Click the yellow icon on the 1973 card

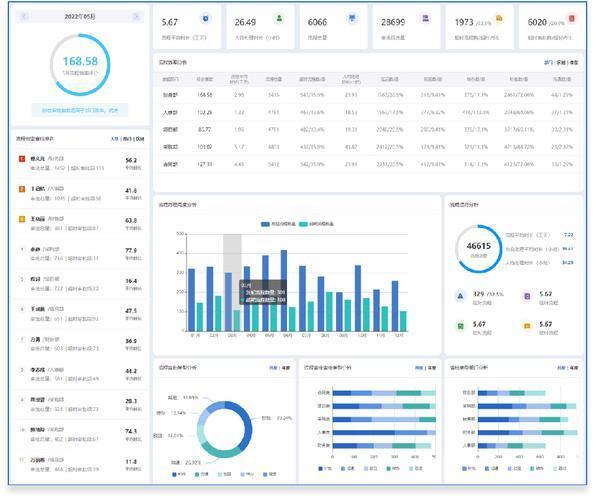499,18
